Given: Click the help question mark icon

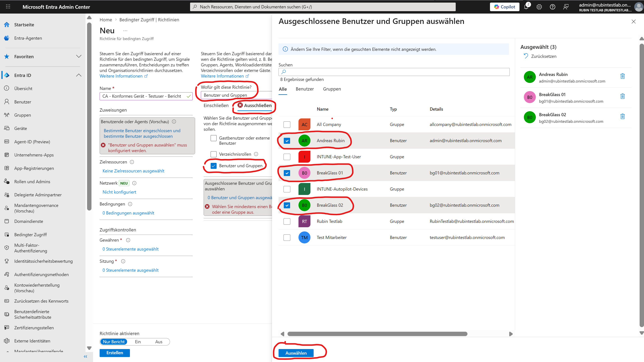Looking at the screenshot, I should 552,7.
